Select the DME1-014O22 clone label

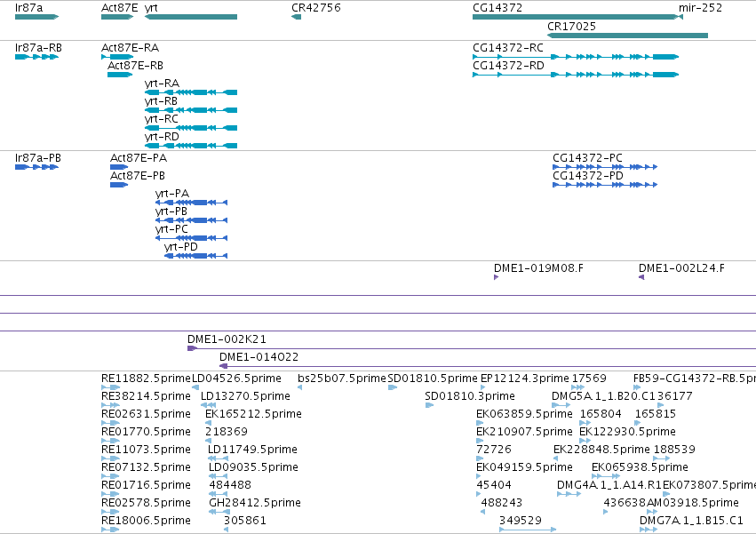[259, 357]
